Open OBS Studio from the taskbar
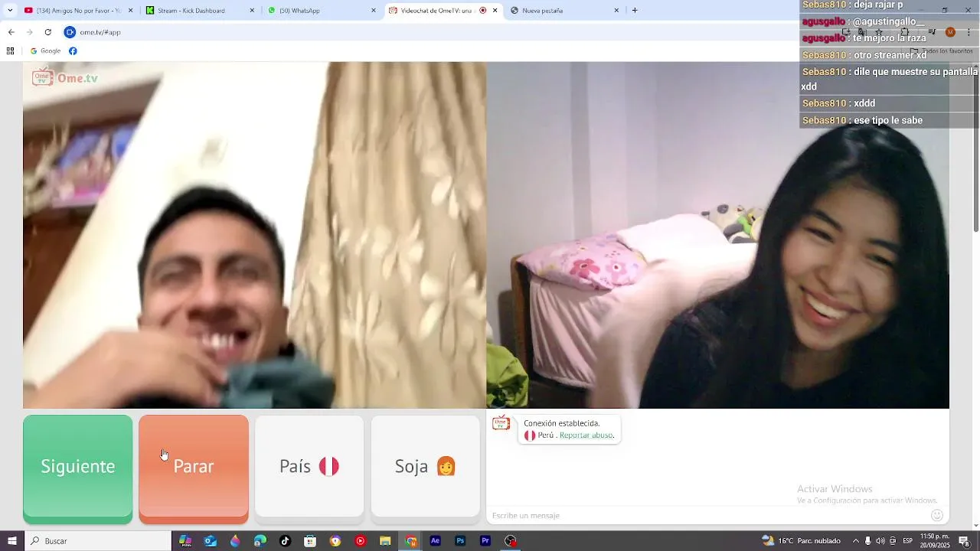980x551 pixels. click(511, 541)
